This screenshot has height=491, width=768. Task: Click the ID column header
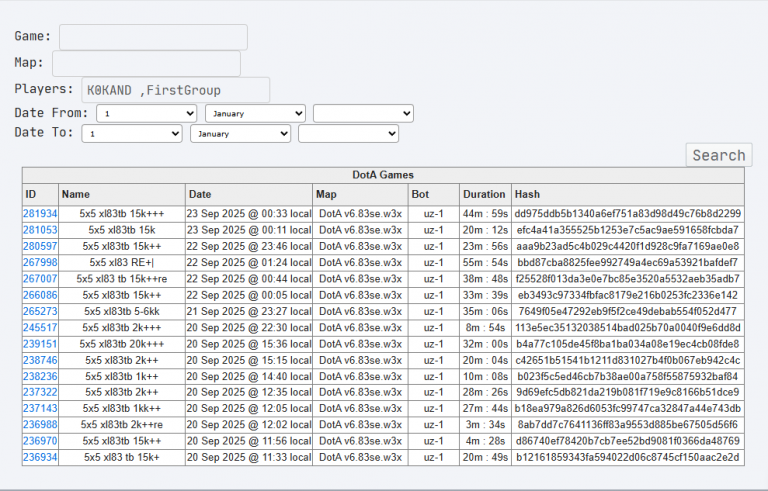tap(40, 195)
